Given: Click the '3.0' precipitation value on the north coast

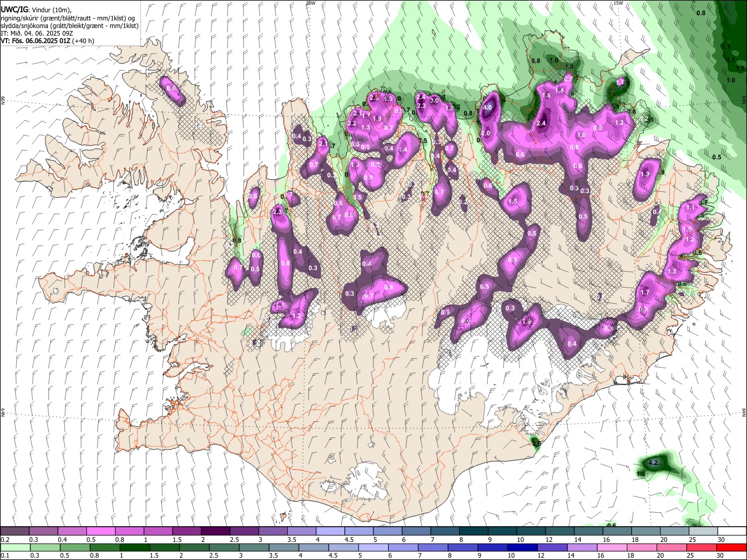Looking at the screenshot, I should 434,100.
